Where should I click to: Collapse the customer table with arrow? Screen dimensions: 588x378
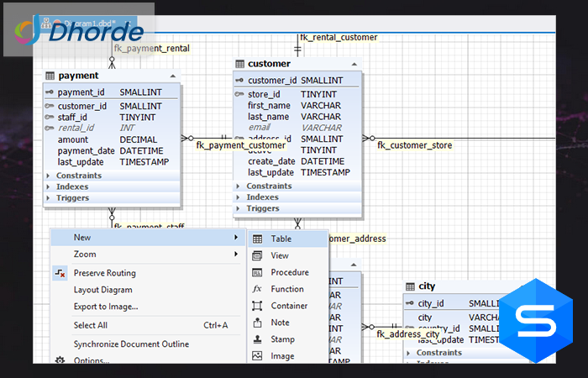[x=356, y=64]
